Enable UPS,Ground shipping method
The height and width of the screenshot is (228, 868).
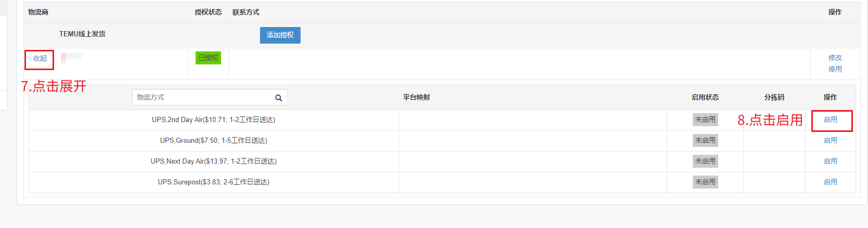pos(830,140)
